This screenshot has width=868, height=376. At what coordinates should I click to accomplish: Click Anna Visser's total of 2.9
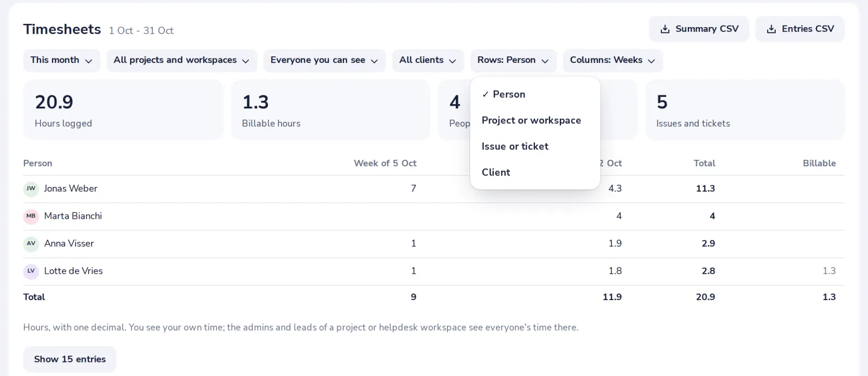point(708,244)
